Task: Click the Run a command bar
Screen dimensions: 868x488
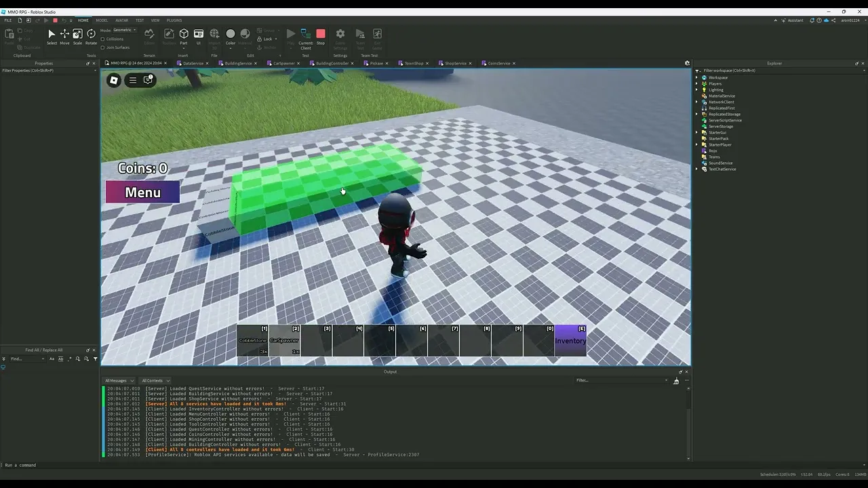Action: click(x=434, y=465)
